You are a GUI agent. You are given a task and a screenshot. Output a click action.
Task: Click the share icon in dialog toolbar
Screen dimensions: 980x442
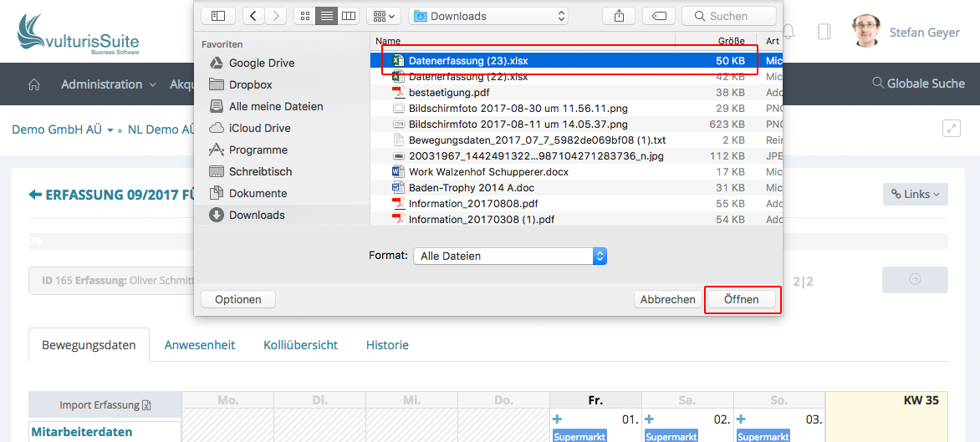click(x=619, y=16)
